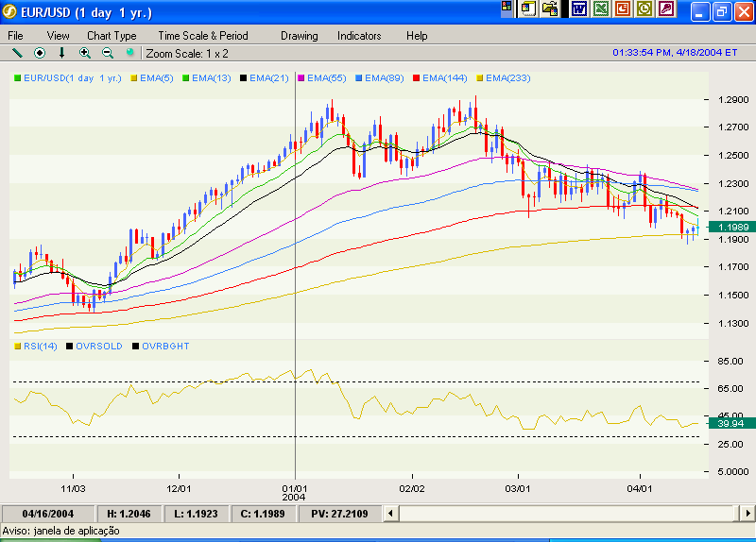This screenshot has width=756, height=542.
Task: Click the RSI(14) indicator label
Action: pos(40,346)
